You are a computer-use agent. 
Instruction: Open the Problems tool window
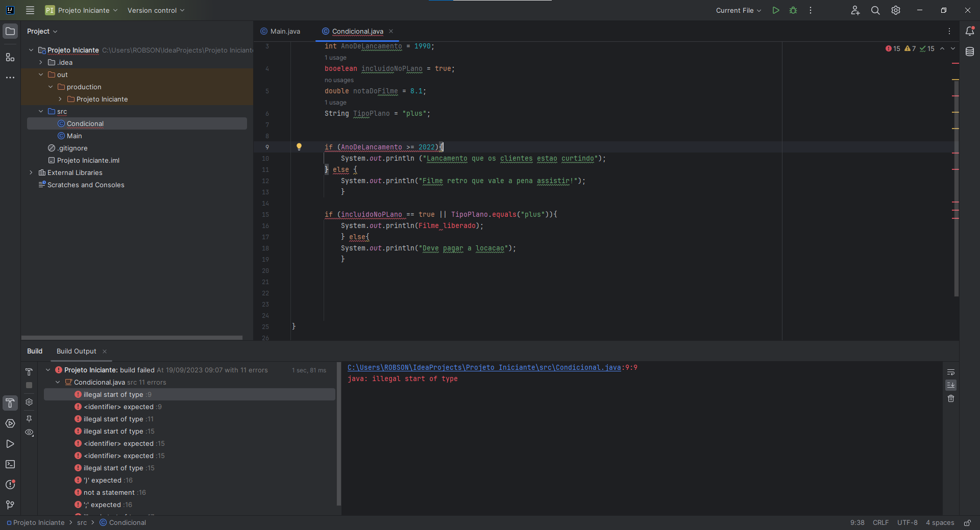click(x=10, y=485)
